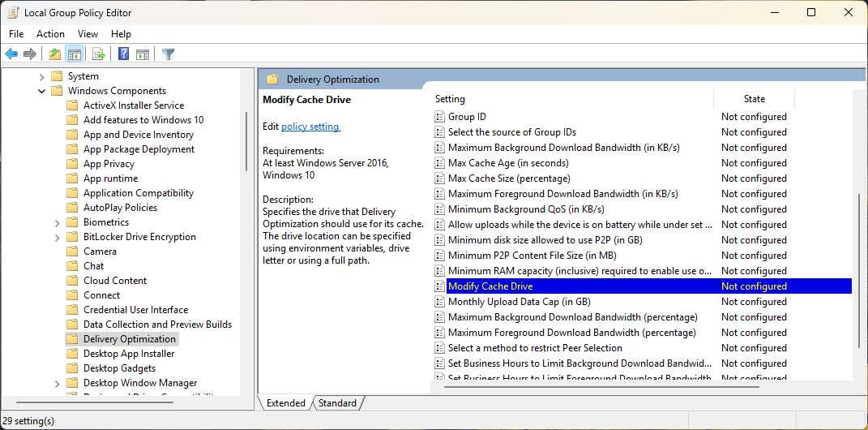The height and width of the screenshot is (430, 868).
Task: Click the 'policy setting' edit link
Action: [x=310, y=127]
